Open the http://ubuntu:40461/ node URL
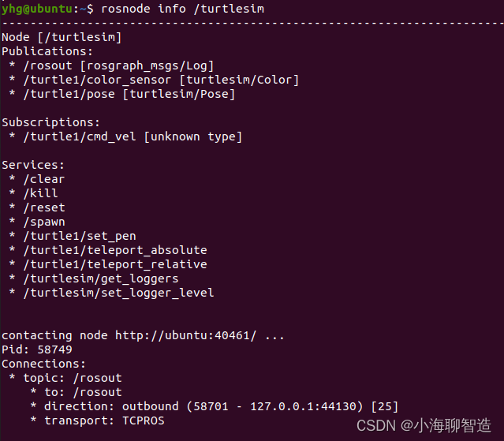504x441 pixels. [x=186, y=335]
